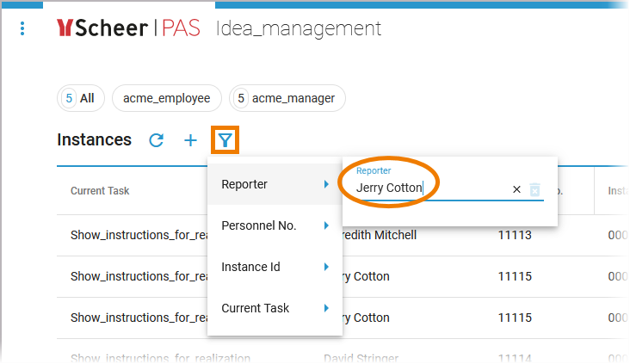Expand the Instance Id submenu arrow
This screenshot has width=630, height=364.
click(x=326, y=267)
